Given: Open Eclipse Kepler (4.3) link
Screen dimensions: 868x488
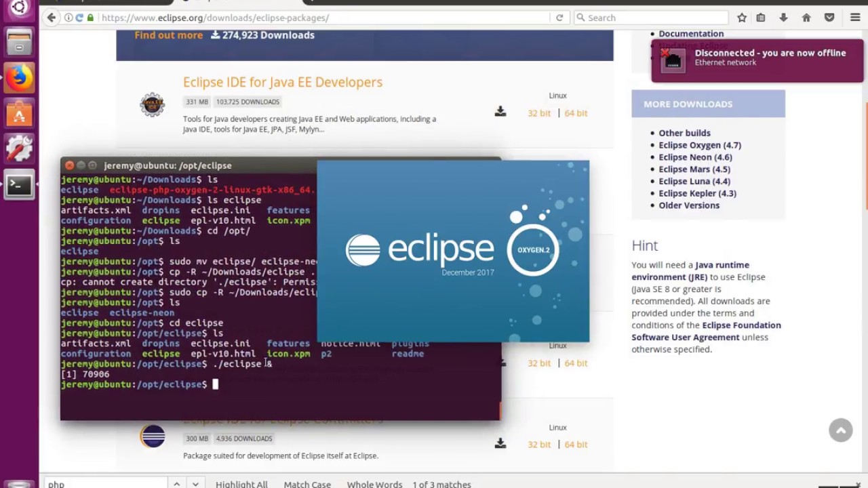Looking at the screenshot, I should pos(697,193).
